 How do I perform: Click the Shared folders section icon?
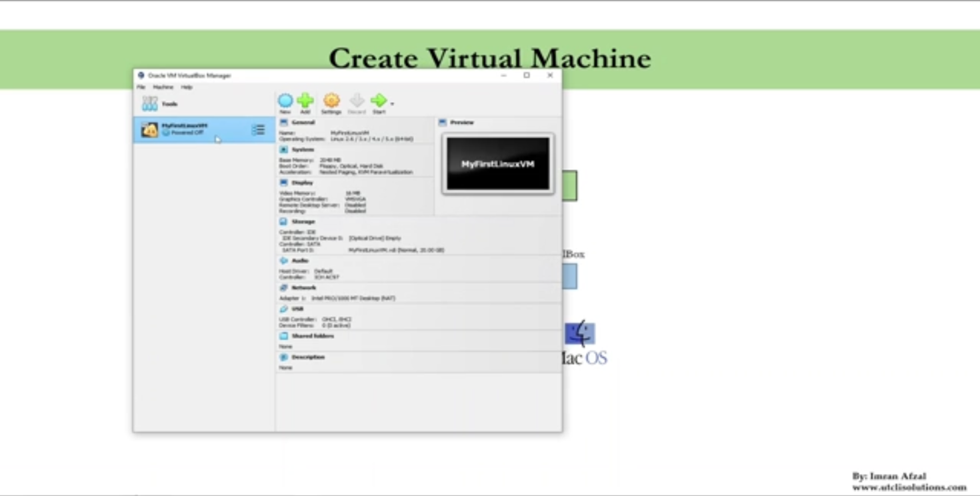pyautogui.click(x=284, y=336)
